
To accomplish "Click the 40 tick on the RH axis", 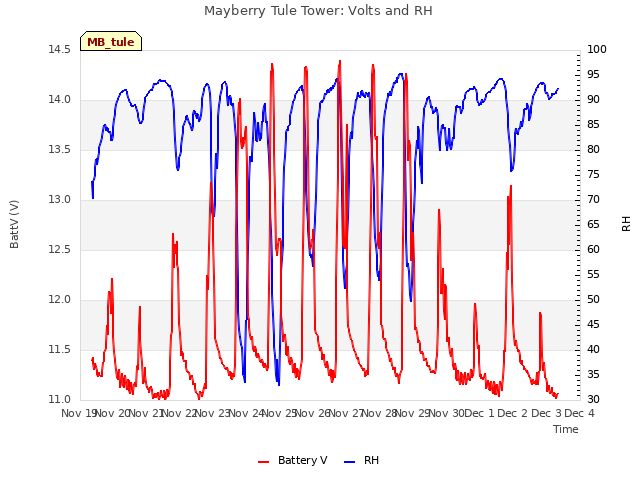I will 593,349.
